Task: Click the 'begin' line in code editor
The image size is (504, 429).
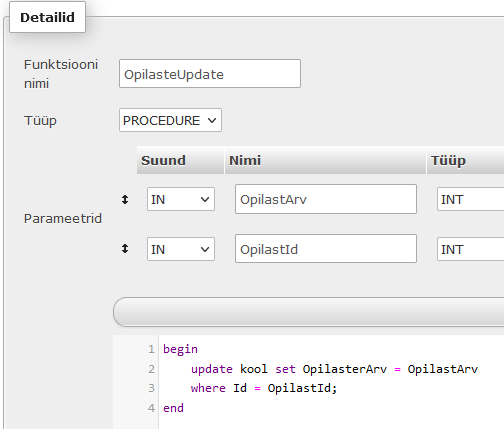Action: pyautogui.click(x=180, y=349)
